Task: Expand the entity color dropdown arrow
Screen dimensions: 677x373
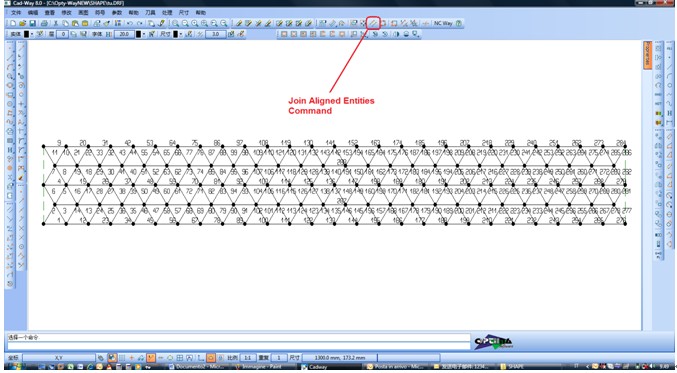Action: click(x=32, y=34)
